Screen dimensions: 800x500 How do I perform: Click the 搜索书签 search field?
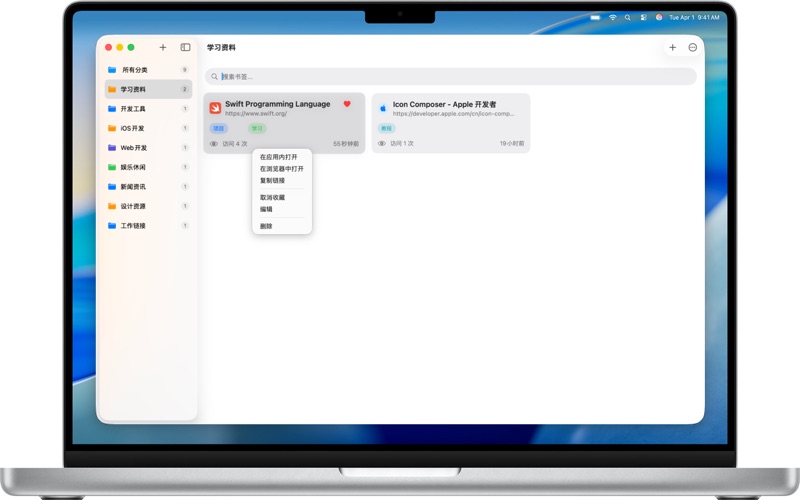[451, 77]
